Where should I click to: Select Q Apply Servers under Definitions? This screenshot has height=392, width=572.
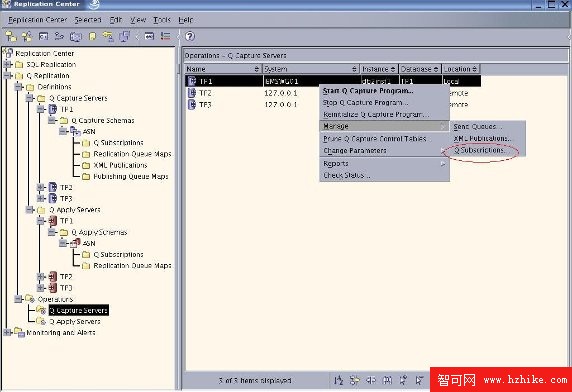click(74, 210)
